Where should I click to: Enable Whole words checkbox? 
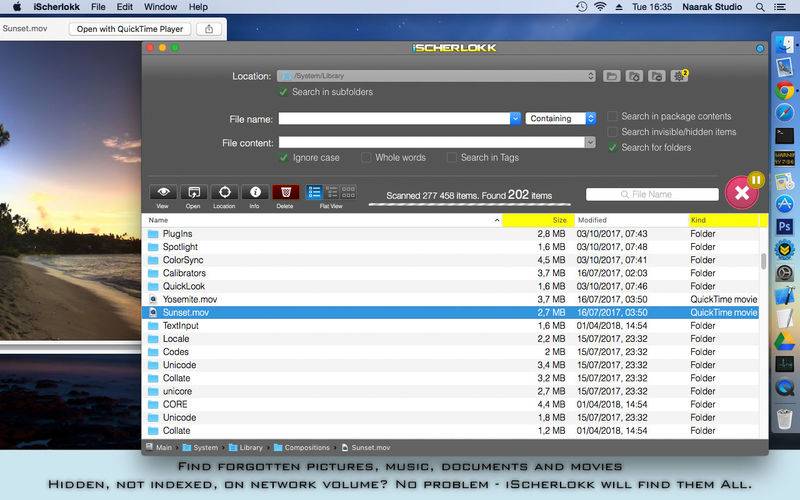pyautogui.click(x=366, y=158)
